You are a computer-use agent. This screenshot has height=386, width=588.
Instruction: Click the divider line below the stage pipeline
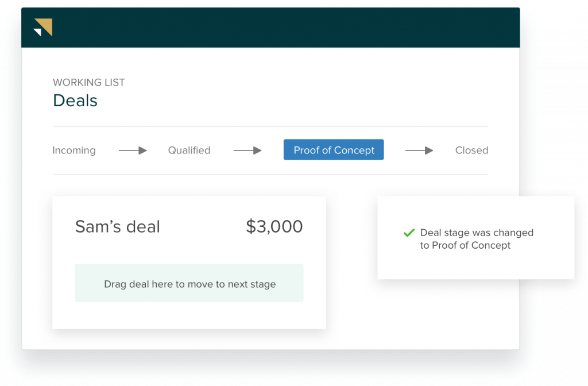pos(270,174)
